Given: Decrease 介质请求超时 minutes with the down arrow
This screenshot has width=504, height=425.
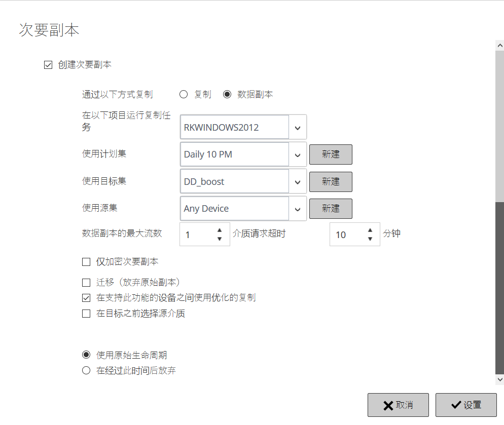Looking at the screenshot, I should click(370, 239).
